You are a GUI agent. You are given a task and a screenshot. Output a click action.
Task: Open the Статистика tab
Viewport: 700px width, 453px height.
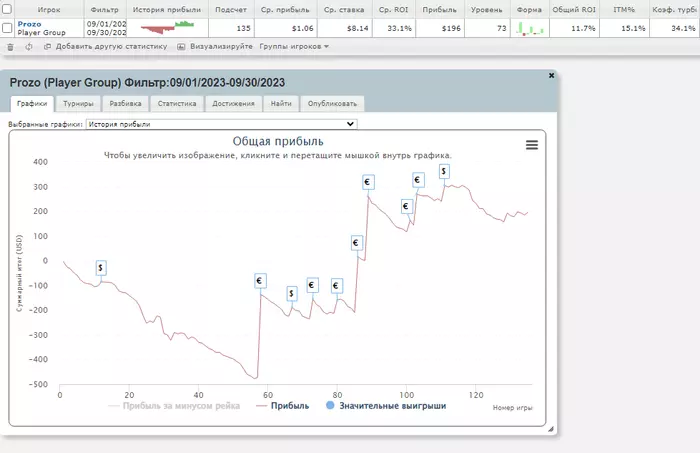coord(177,104)
